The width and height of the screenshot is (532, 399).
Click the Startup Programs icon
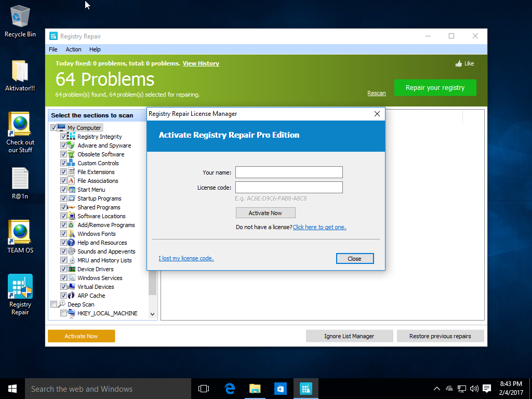(71, 198)
